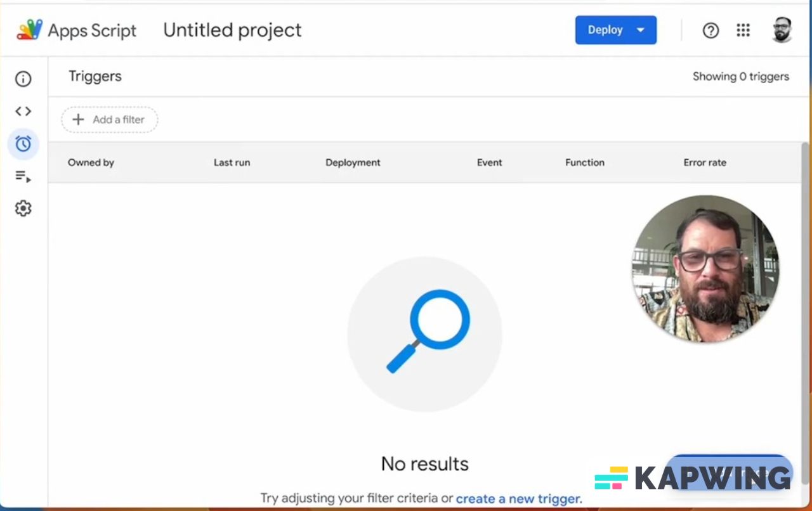Click the Last run column header
812x511 pixels.
[x=232, y=162]
